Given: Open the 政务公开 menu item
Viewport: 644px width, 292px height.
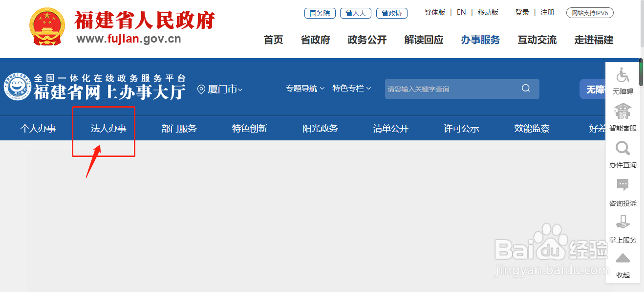Looking at the screenshot, I should pos(367,40).
